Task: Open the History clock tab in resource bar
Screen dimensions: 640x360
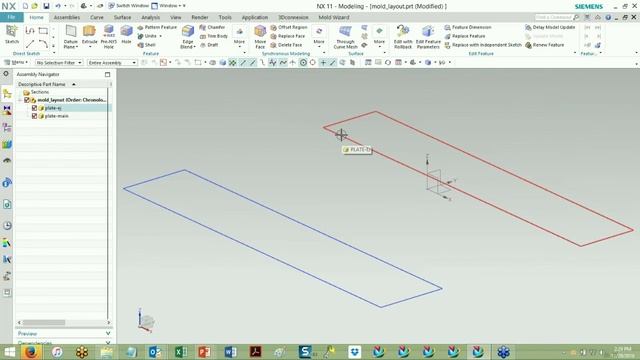Action: [x=7, y=225]
